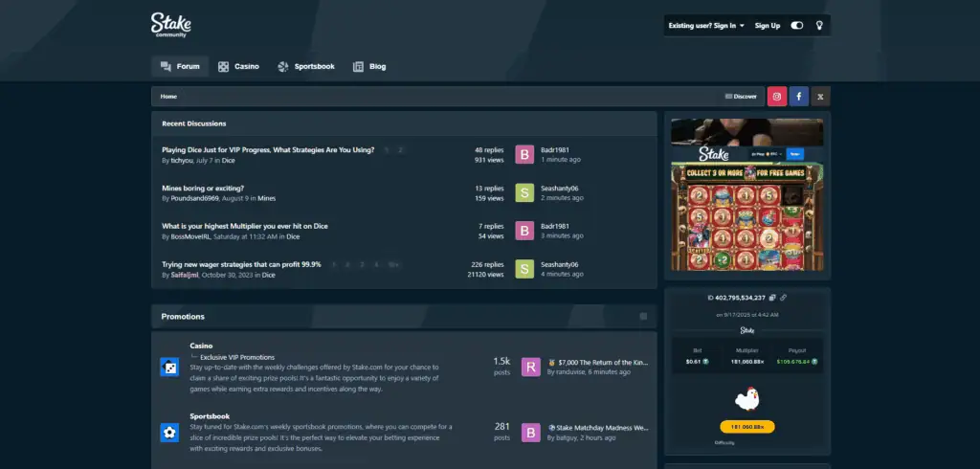Open the Discover activity link

[741, 96]
